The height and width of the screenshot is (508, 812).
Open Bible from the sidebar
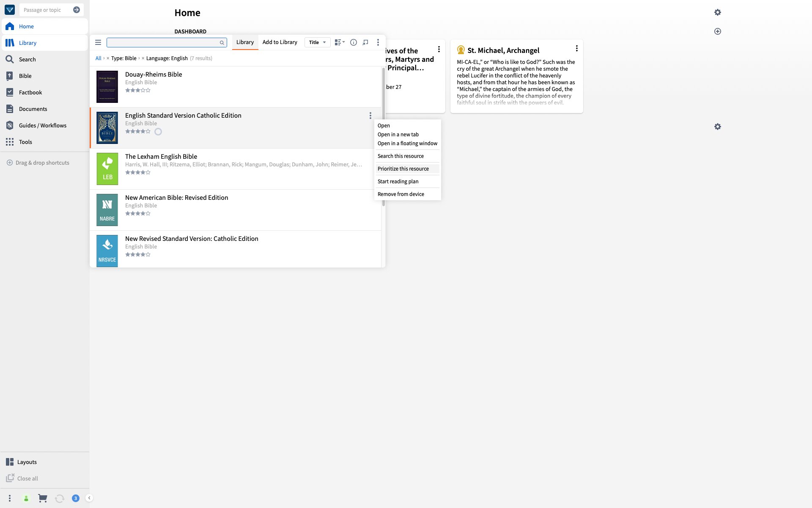click(45, 76)
